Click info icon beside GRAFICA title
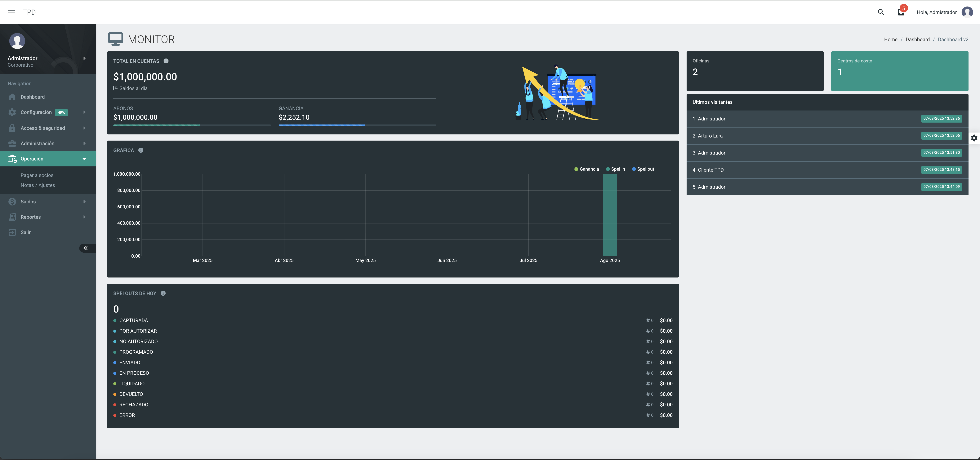The width and height of the screenshot is (980, 460). pos(141,150)
